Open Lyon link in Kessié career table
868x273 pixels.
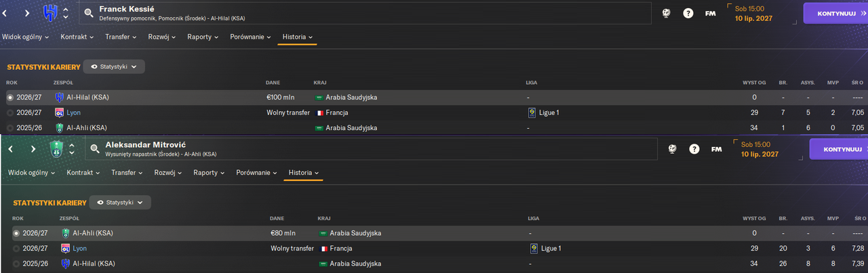[73, 112]
